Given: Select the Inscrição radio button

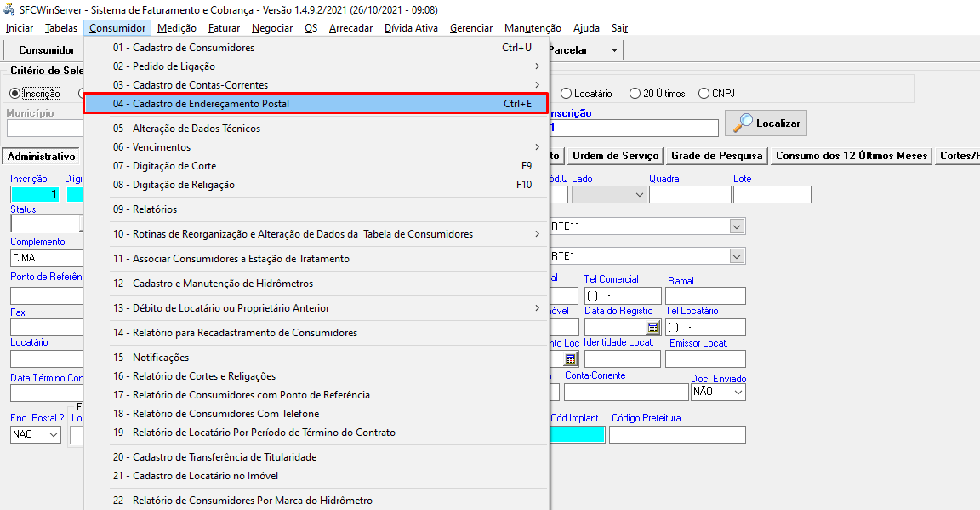Looking at the screenshot, I should point(14,94).
